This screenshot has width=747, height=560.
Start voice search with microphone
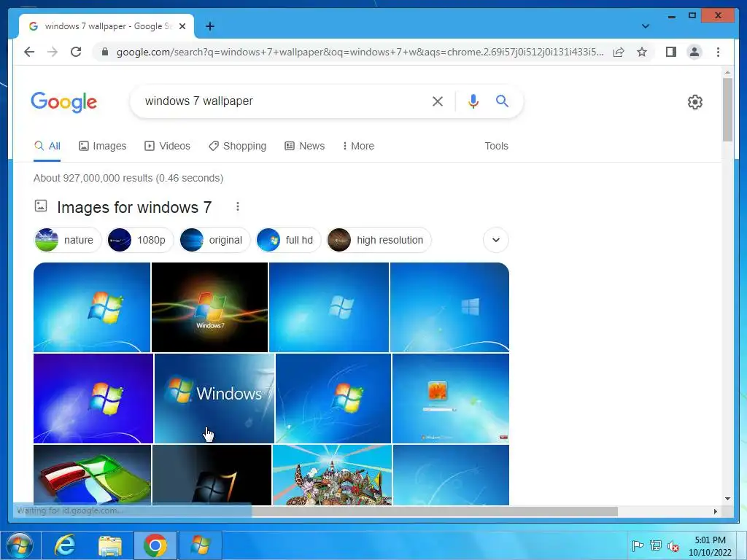coord(473,101)
